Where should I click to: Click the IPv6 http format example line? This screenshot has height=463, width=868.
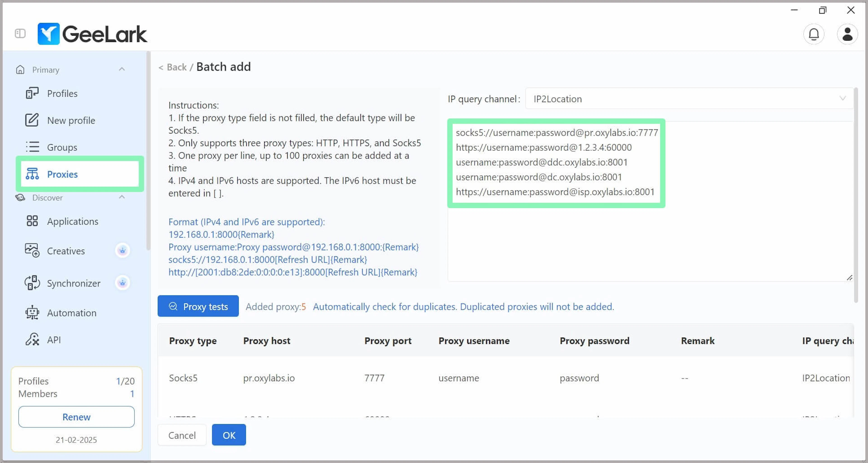pos(293,272)
